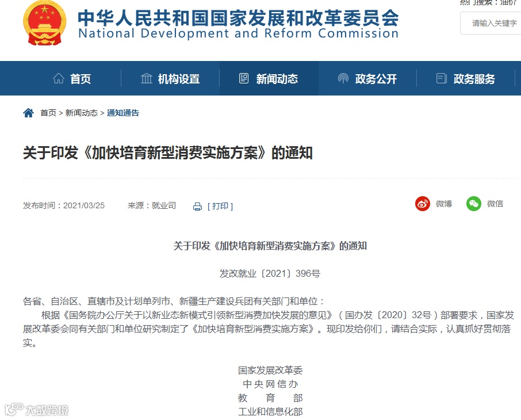This screenshot has height=420, width=521.
Task: Click the 通知通告 breadcrumb link
Action: (x=123, y=113)
